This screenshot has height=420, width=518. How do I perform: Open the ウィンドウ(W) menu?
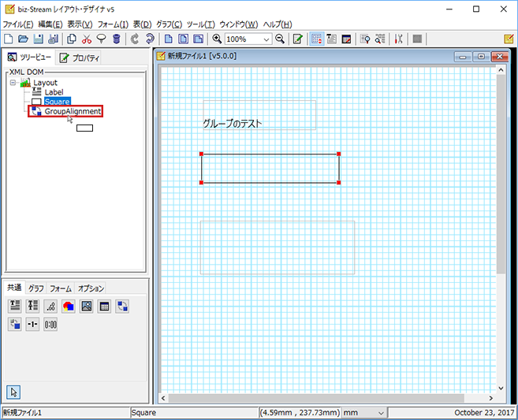point(239,24)
